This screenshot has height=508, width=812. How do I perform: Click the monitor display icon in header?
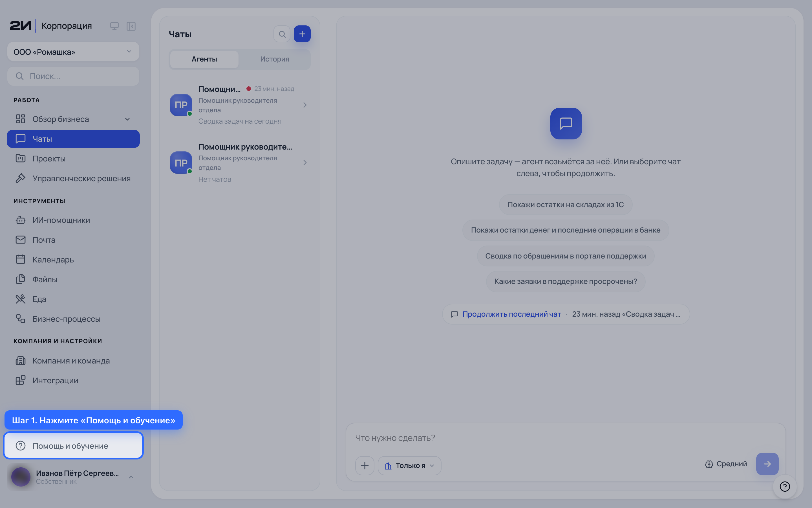[x=114, y=26]
